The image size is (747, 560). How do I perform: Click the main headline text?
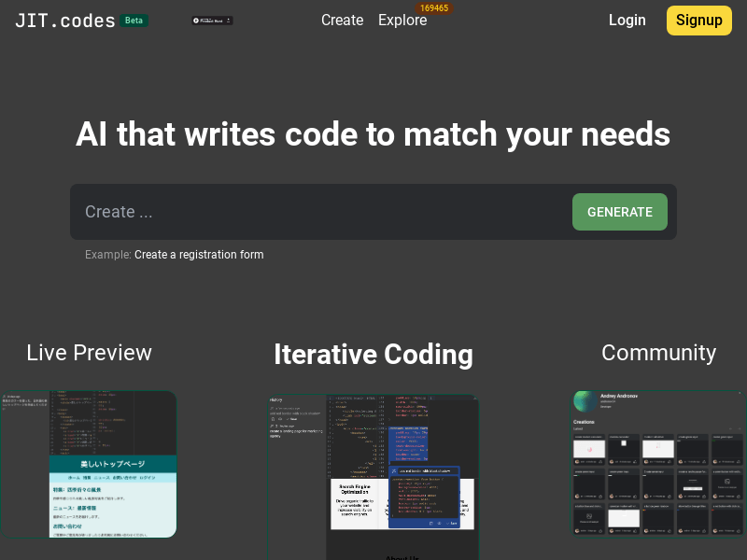pyautogui.click(x=373, y=134)
